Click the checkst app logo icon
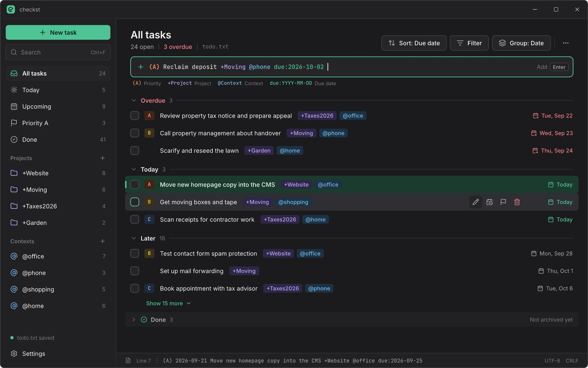 pos(11,9)
